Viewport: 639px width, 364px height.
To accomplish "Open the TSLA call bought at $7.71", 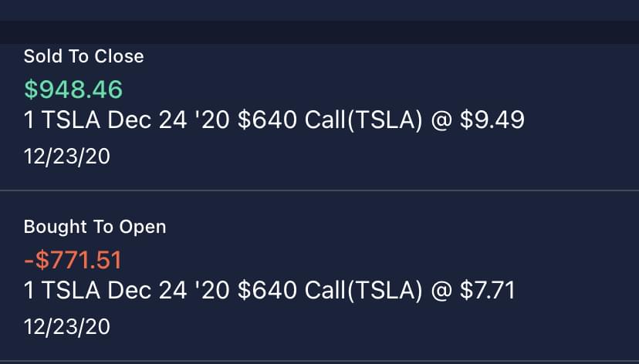I will 269,291.
